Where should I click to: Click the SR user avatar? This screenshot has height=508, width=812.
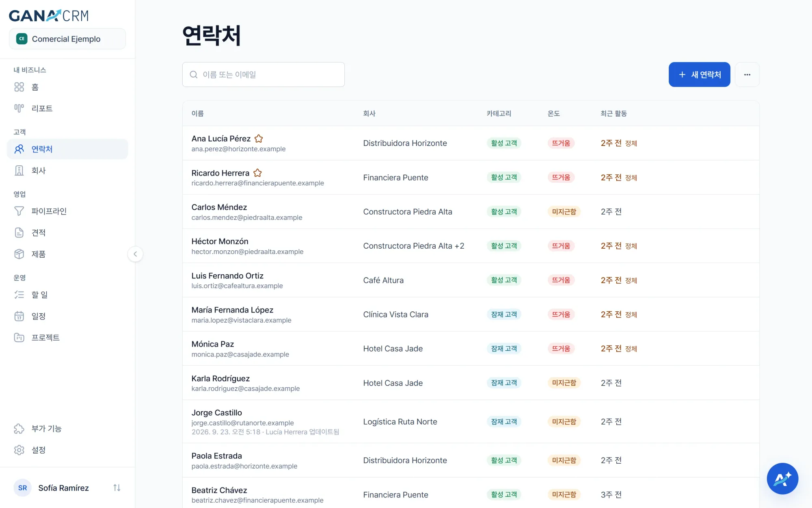(22, 488)
